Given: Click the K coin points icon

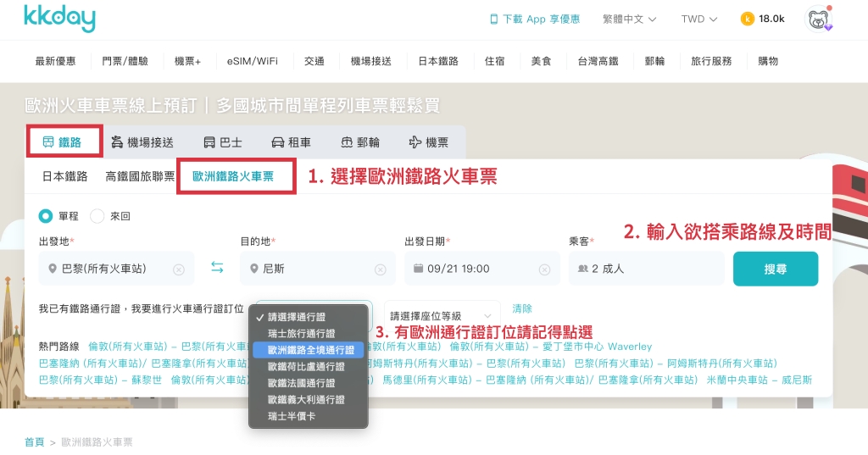Looking at the screenshot, I should 748,19.
